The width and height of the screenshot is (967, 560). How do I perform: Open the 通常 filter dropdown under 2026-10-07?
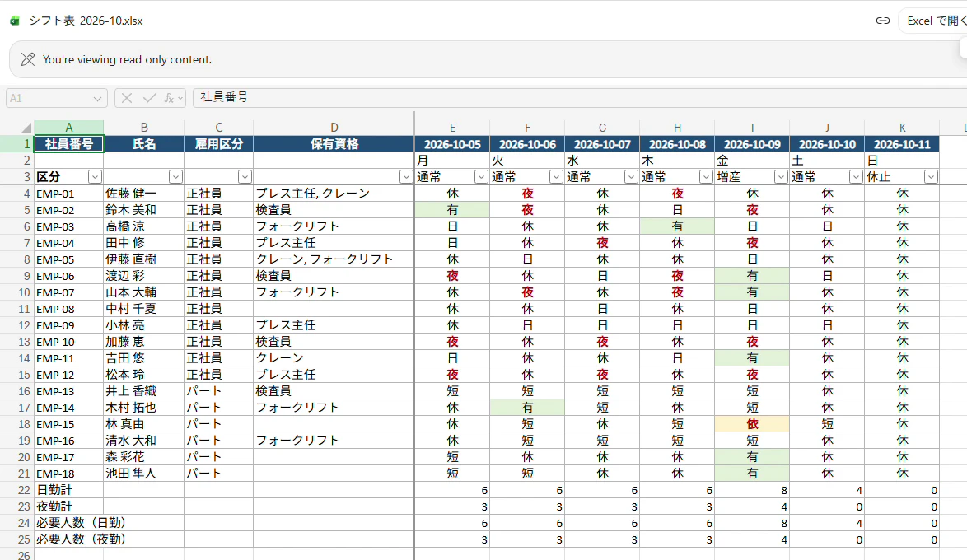(631, 177)
